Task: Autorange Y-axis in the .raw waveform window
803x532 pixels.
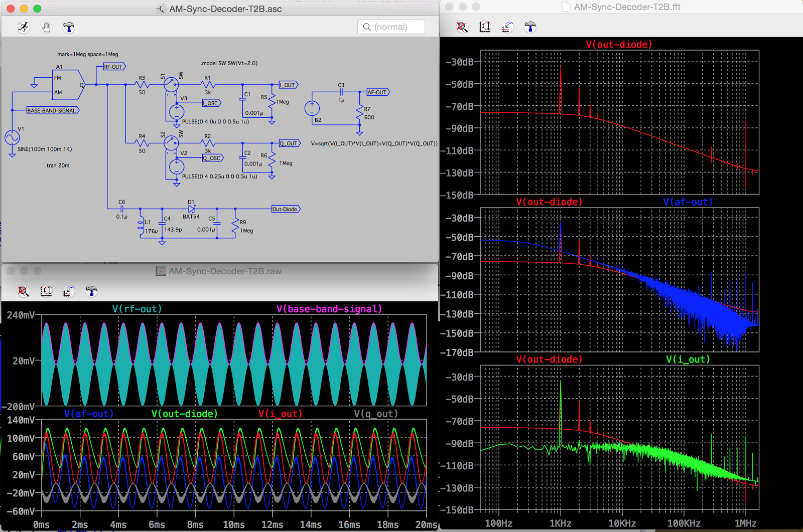Action: (46, 291)
